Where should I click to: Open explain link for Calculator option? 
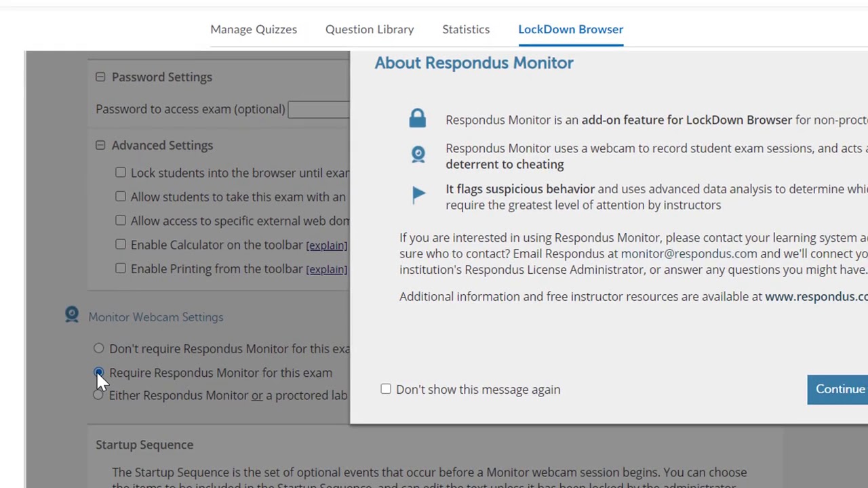click(x=327, y=245)
